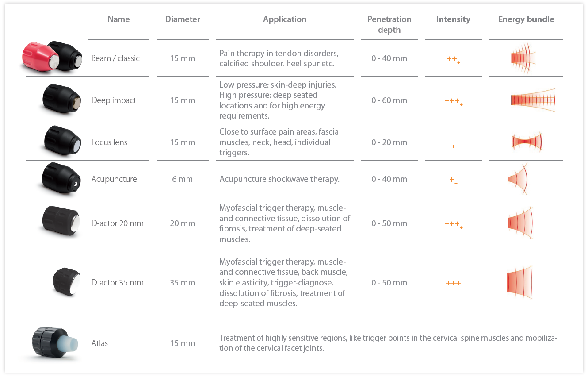Screen dimensions: 588x377
Task: Click the Penetration depth column header
Action: tap(389, 25)
